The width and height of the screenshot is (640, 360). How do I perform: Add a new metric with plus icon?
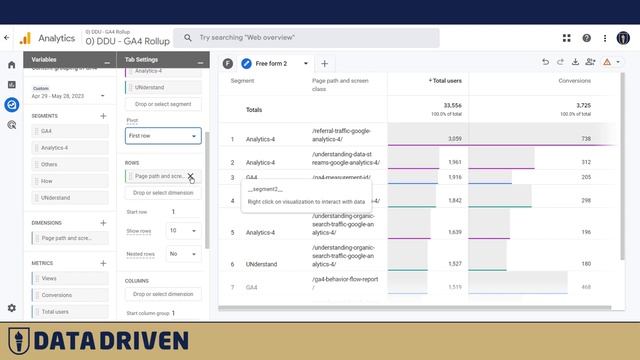click(103, 263)
